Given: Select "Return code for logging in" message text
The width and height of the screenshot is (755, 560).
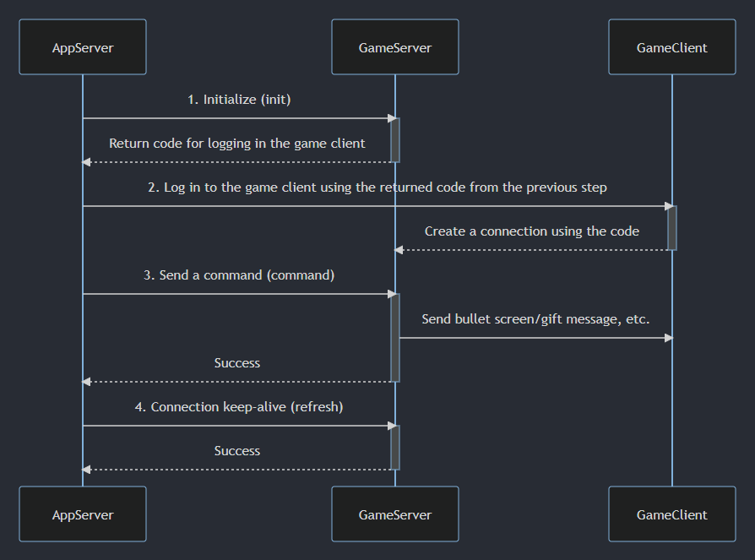Looking at the screenshot, I should pos(237,144).
